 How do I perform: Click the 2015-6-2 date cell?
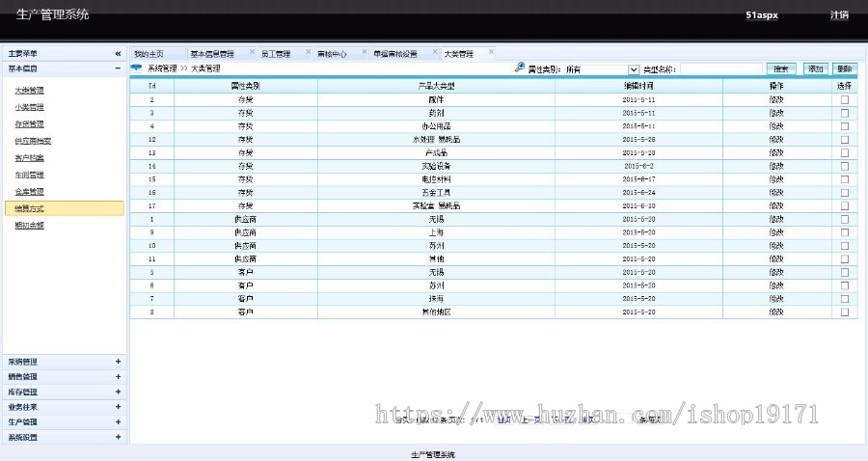pyautogui.click(x=638, y=166)
